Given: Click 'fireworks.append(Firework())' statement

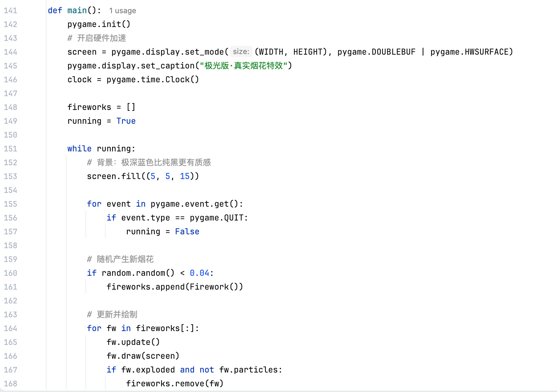Looking at the screenshot, I should (175, 287).
